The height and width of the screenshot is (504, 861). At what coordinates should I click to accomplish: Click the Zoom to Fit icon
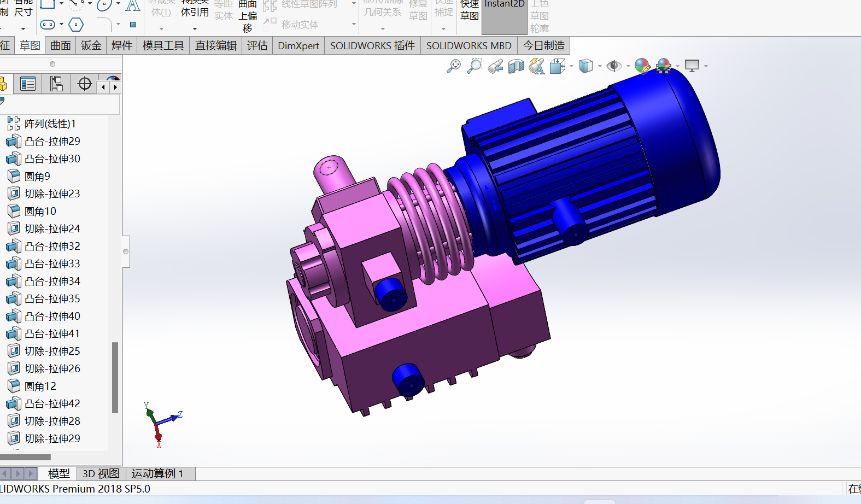454,66
